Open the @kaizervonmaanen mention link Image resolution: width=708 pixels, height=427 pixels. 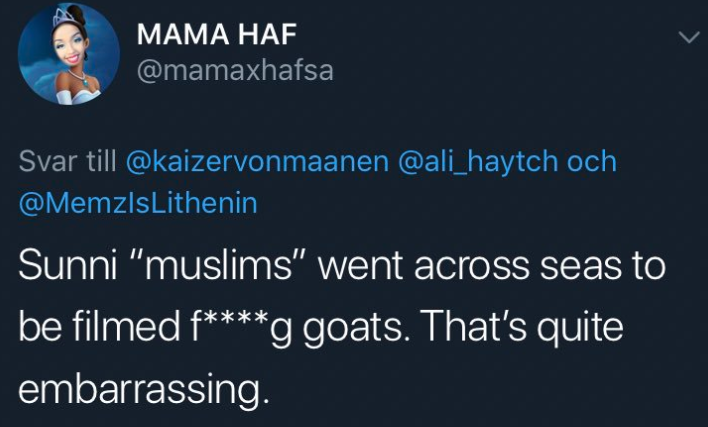[x=257, y=162]
